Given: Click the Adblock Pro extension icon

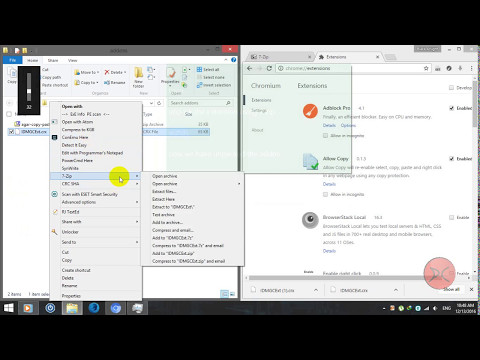Looking at the screenshot, I should 310,111.
